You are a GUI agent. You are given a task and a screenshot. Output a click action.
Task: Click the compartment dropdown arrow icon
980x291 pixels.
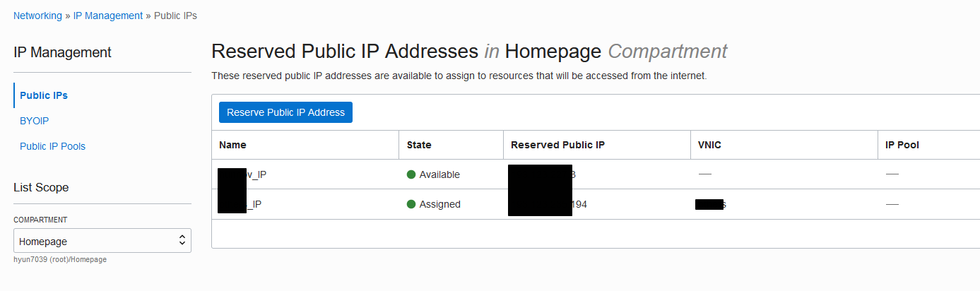coord(182,241)
